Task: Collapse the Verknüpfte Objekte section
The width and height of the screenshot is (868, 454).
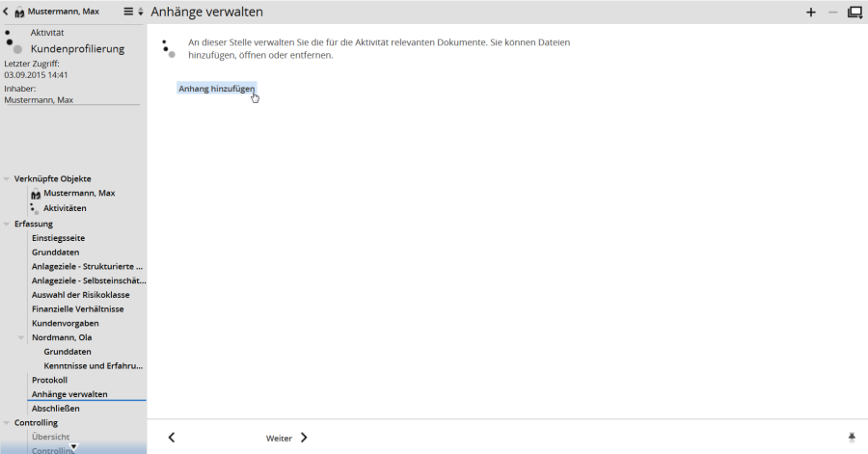Action: pyautogui.click(x=8, y=178)
